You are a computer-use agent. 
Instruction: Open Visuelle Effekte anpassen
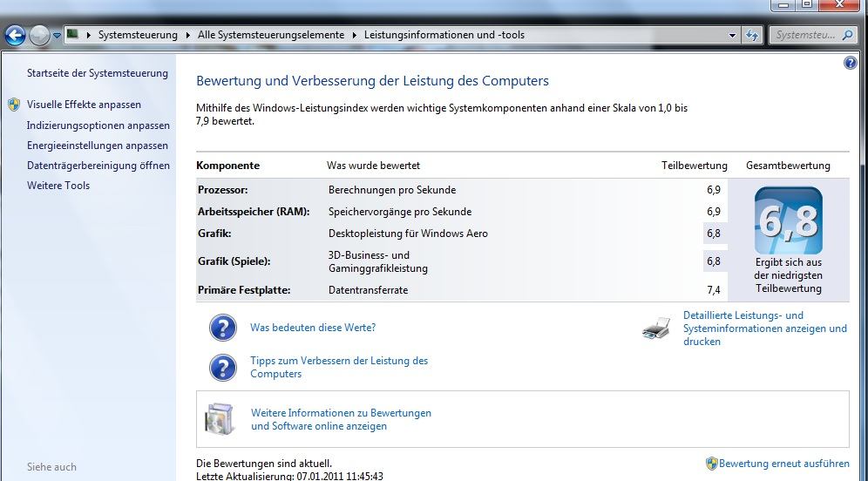(x=85, y=105)
